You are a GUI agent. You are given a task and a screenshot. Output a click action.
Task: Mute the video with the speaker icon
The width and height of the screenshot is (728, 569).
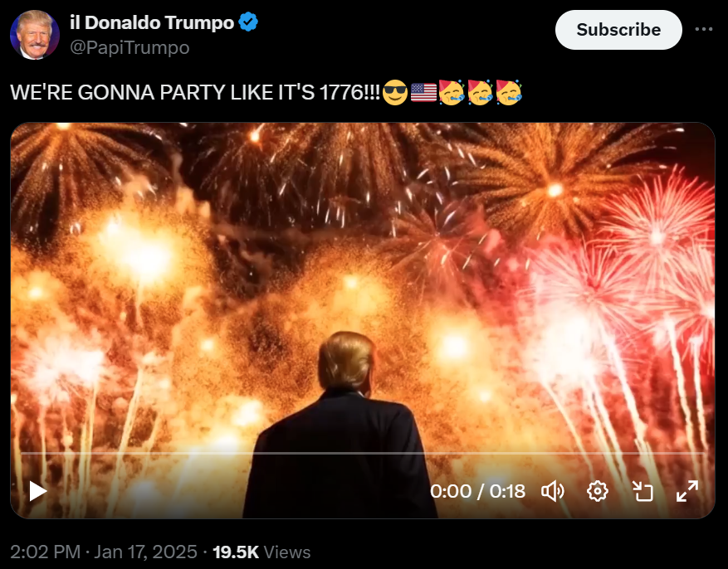pyautogui.click(x=553, y=491)
